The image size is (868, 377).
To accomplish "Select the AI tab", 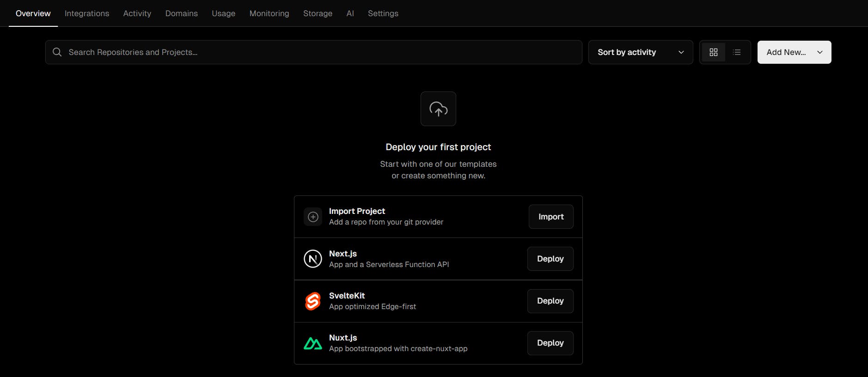I will point(350,13).
